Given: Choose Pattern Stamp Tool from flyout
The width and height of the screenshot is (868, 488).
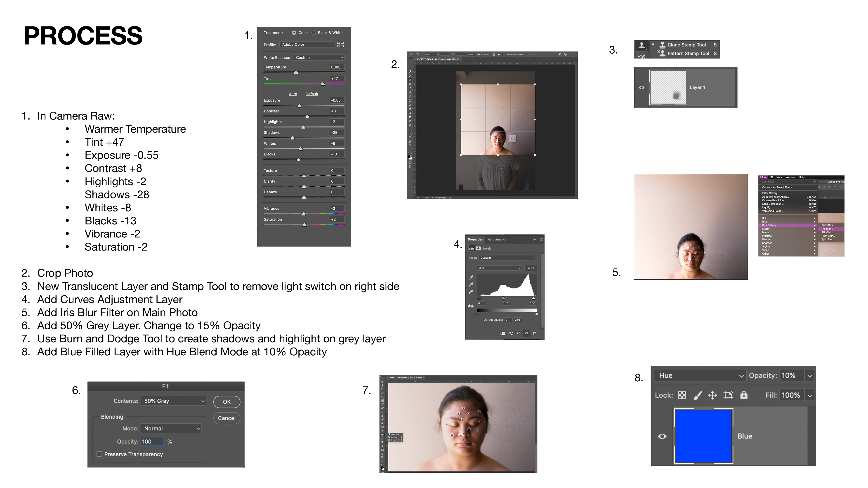Looking at the screenshot, I should click(x=688, y=54).
